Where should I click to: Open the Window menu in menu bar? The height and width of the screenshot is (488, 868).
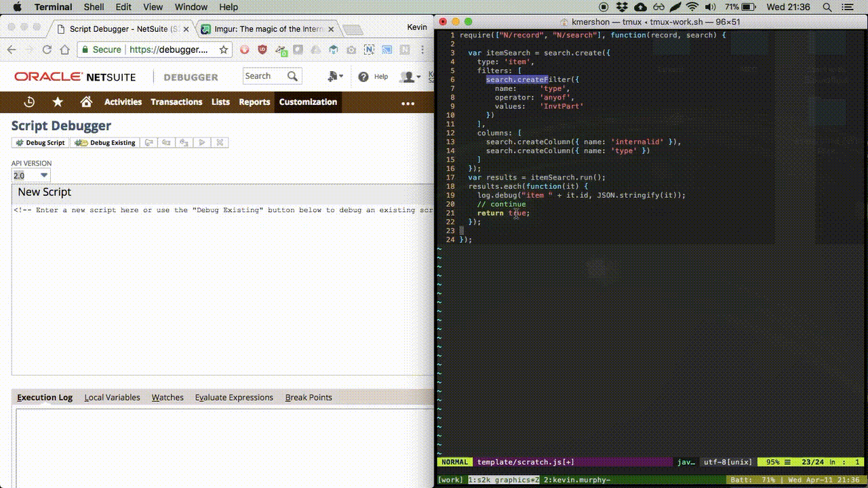[191, 7]
